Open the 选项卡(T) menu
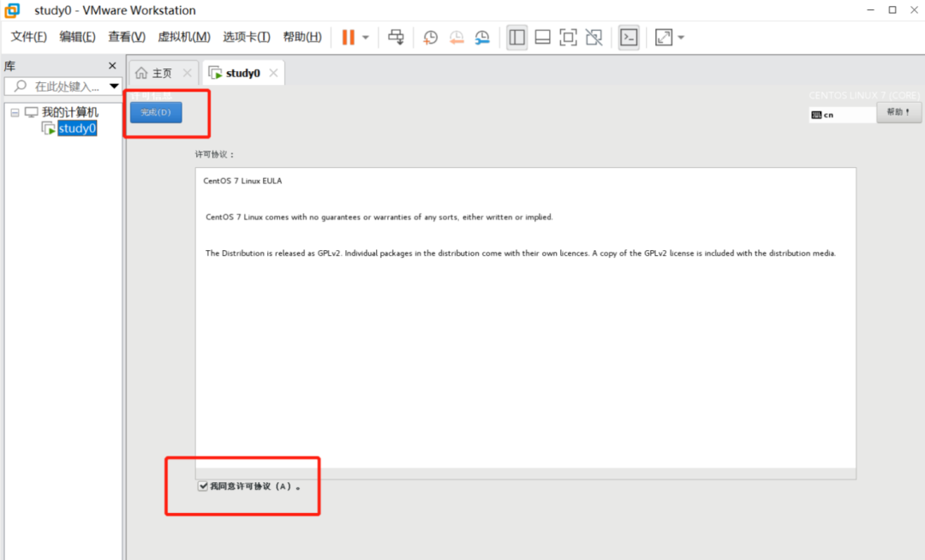The height and width of the screenshot is (560, 925). click(x=247, y=37)
